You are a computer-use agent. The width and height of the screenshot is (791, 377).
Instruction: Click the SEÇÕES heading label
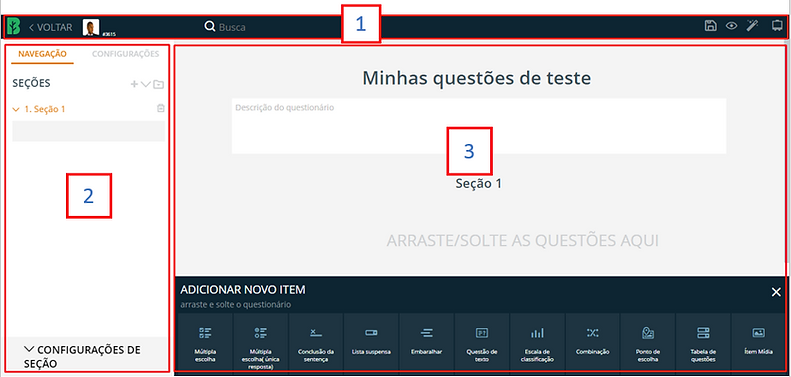(31, 84)
